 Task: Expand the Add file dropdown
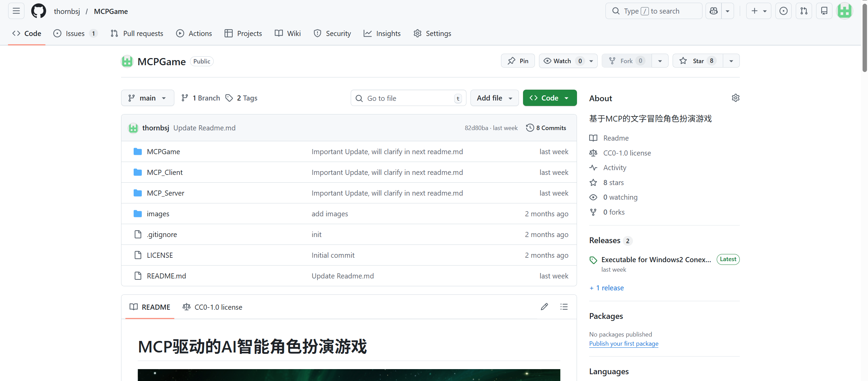494,98
